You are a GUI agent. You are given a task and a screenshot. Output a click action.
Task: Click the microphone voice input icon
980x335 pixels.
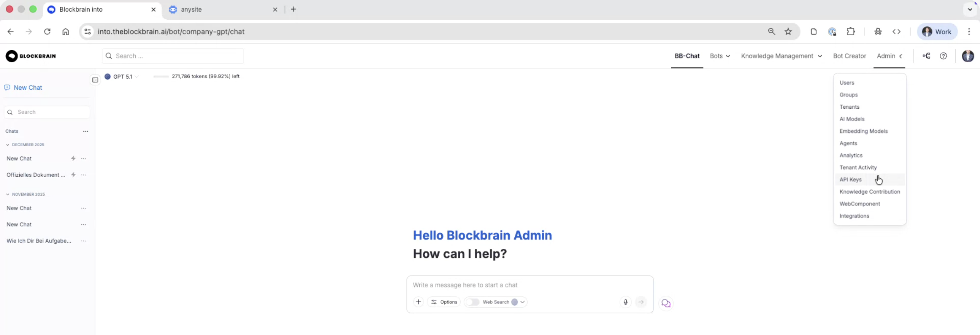click(x=625, y=302)
